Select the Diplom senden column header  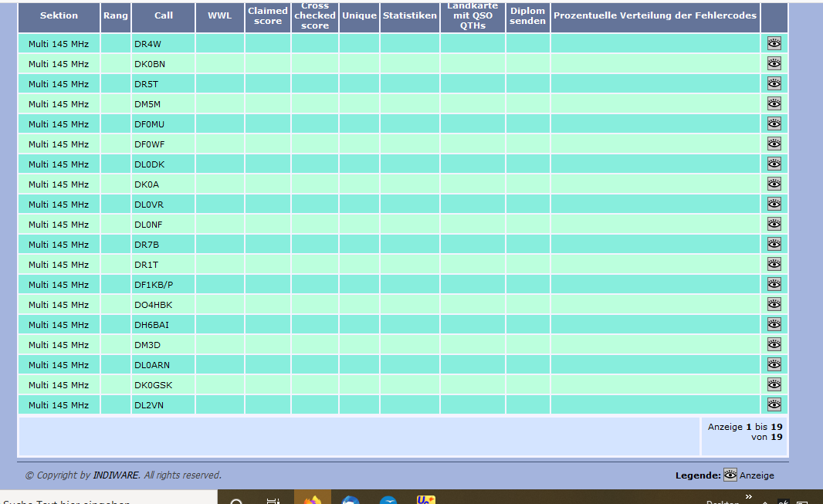pyautogui.click(x=527, y=15)
